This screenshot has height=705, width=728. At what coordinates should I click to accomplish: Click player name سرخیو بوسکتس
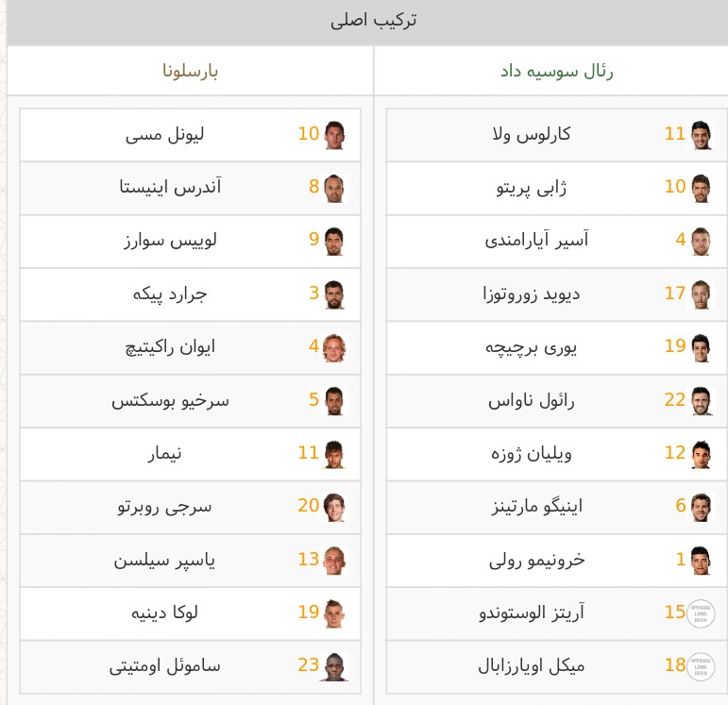tap(170, 400)
